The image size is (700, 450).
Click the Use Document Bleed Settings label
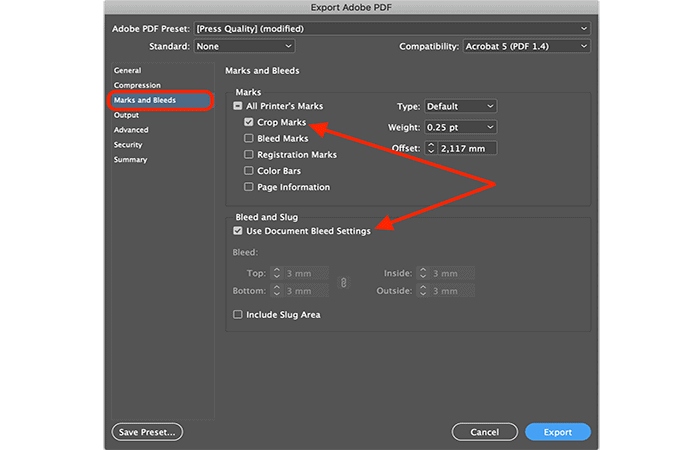308,231
